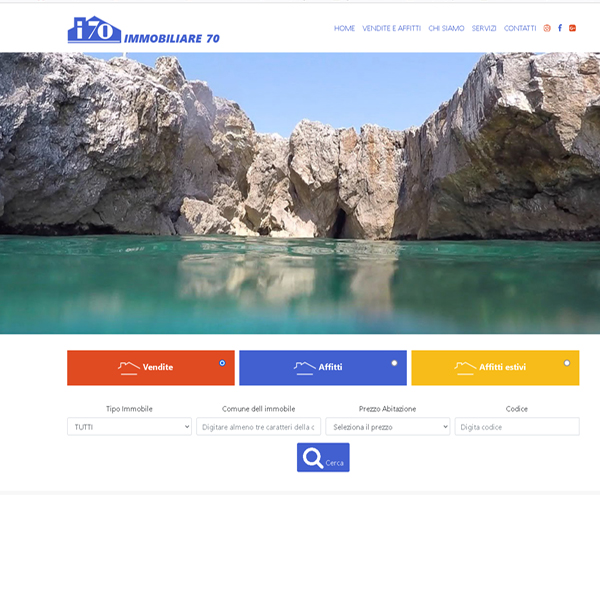
Task: Open the Google+ social icon
Action: point(573,28)
